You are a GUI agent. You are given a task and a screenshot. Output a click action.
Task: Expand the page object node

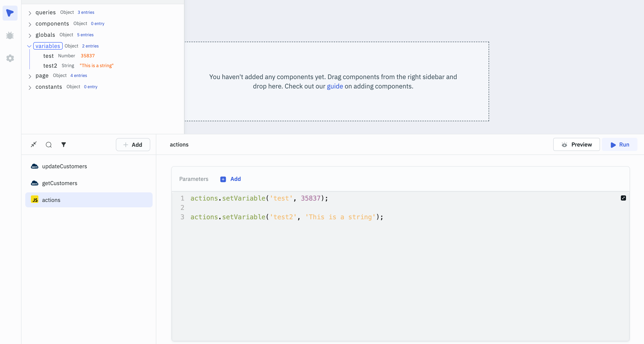30,76
